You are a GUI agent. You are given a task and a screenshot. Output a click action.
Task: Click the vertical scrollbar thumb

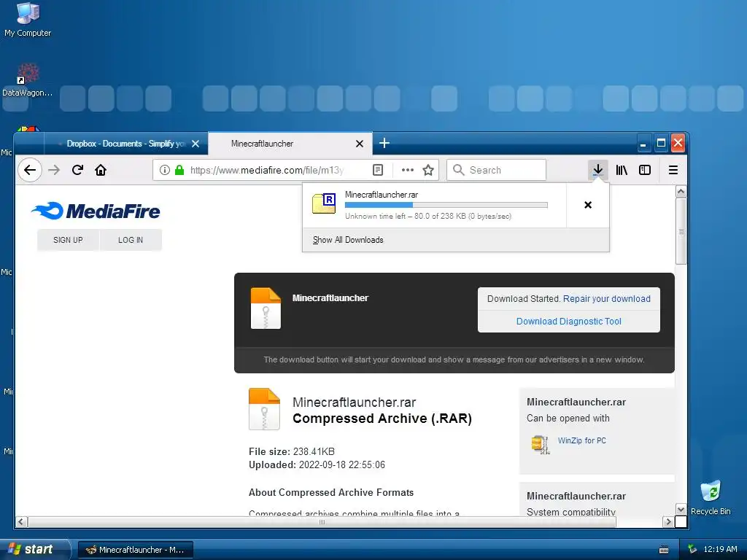[681, 231]
